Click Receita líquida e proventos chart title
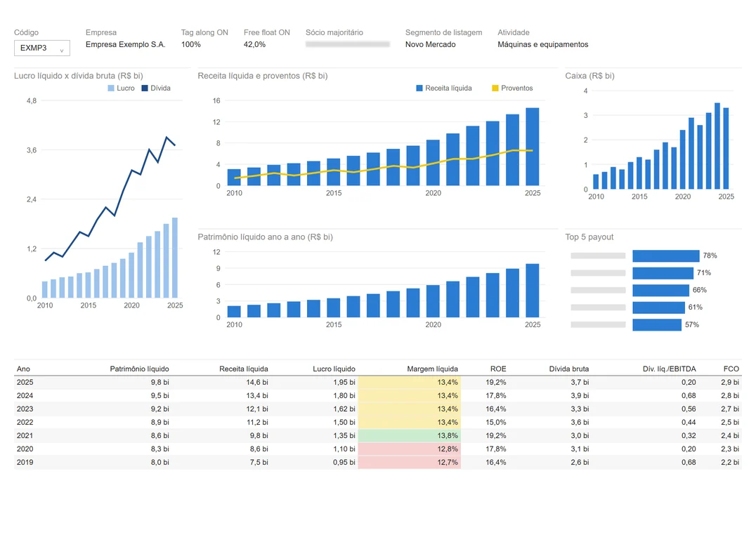The image size is (756, 542). tap(263, 76)
